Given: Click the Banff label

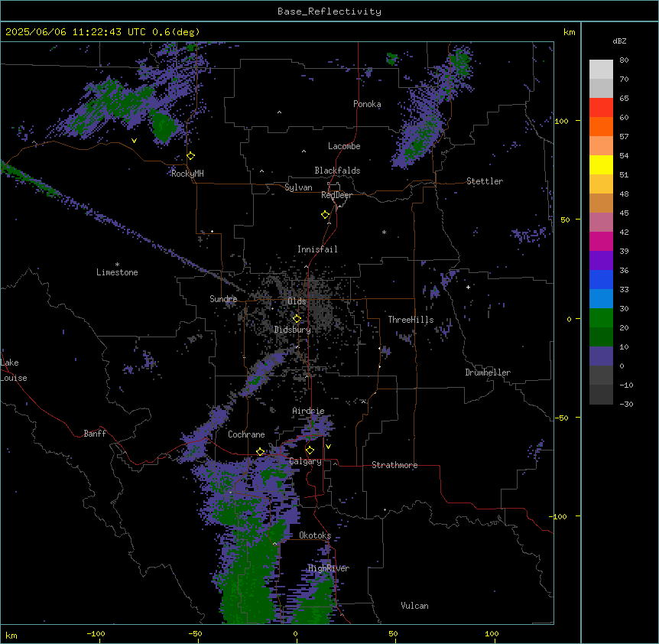Looking at the screenshot, I should click(x=95, y=434).
